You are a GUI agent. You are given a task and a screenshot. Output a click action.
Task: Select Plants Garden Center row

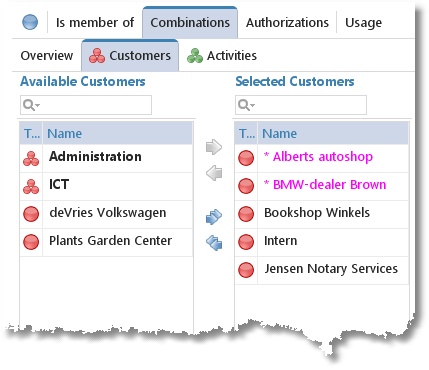pyautogui.click(x=106, y=242)
